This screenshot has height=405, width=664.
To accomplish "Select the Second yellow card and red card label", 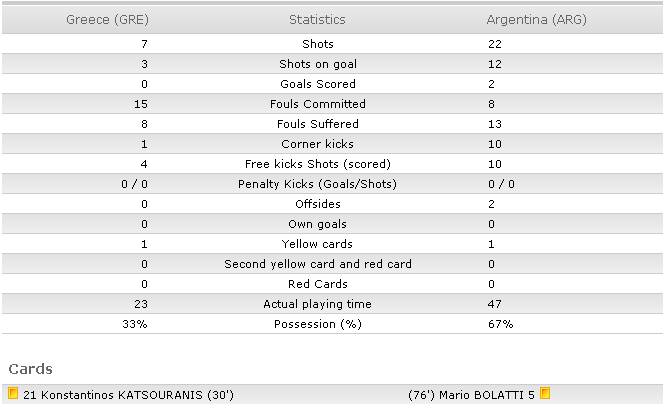I will click(x=318, y=264).
